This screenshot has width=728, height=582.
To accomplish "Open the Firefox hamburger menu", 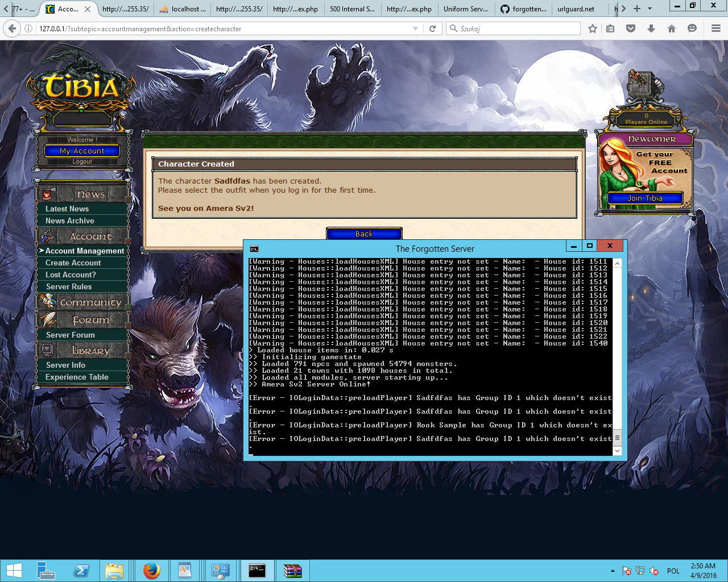I will 716,28.
